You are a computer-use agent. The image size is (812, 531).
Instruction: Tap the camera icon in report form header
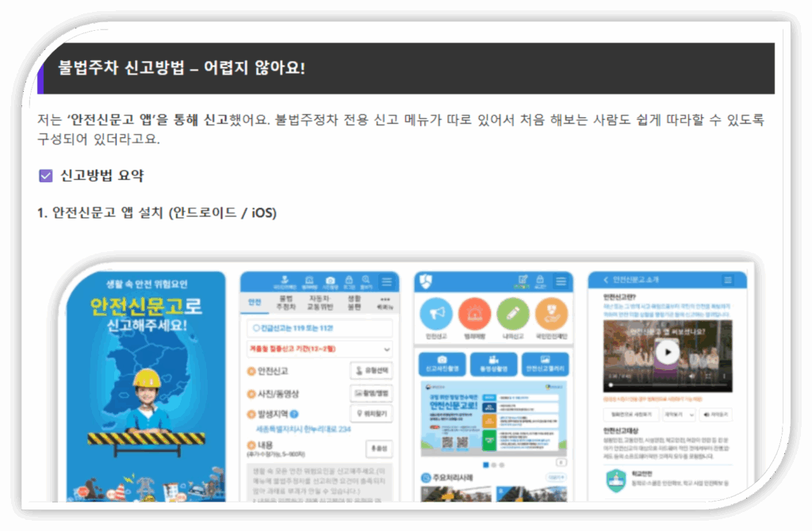330,282
